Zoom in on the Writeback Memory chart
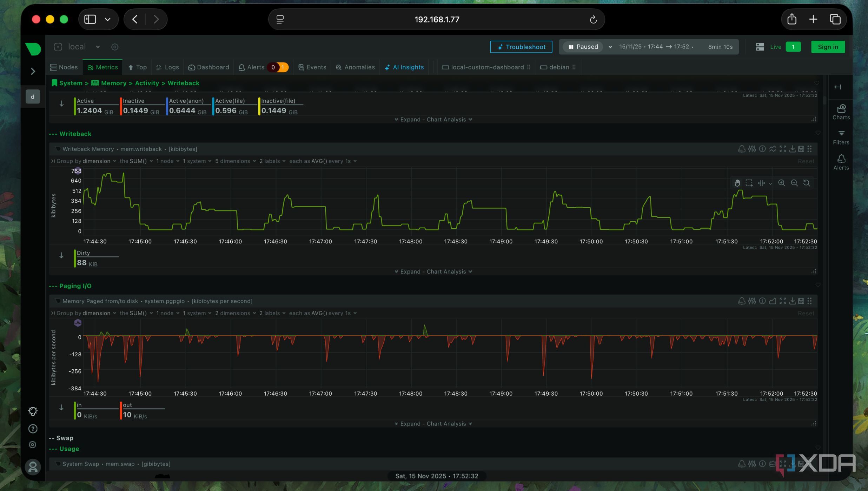This screenshot has height=491, width=868. click(782, 183)
